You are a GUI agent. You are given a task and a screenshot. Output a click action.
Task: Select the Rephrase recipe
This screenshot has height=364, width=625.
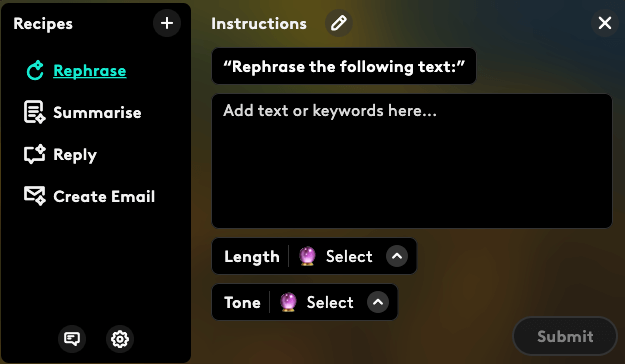(90, 71)
